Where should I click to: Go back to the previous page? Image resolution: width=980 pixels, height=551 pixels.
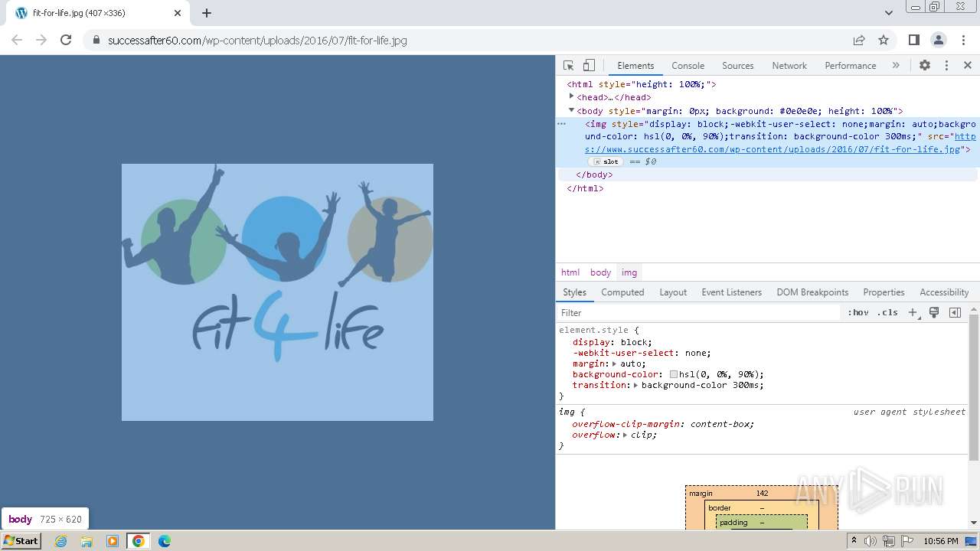pyautogui.click(x=17, y=40)
